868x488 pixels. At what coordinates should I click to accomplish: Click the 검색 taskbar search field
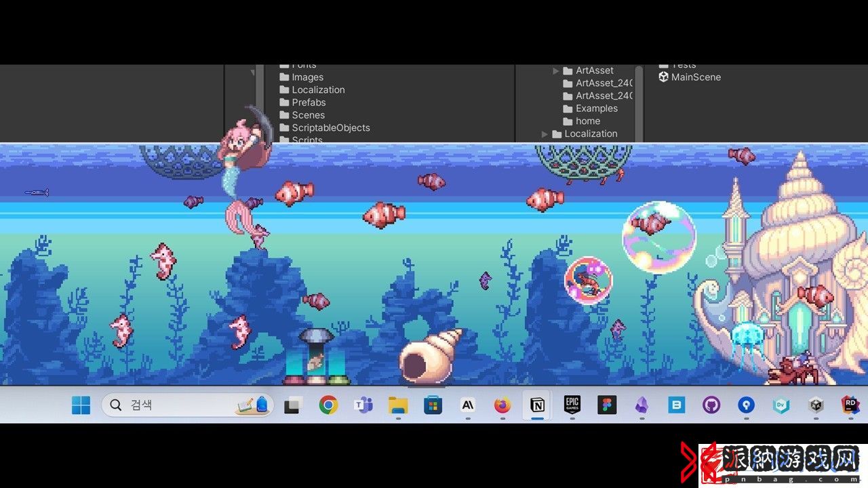coord(188,405)
